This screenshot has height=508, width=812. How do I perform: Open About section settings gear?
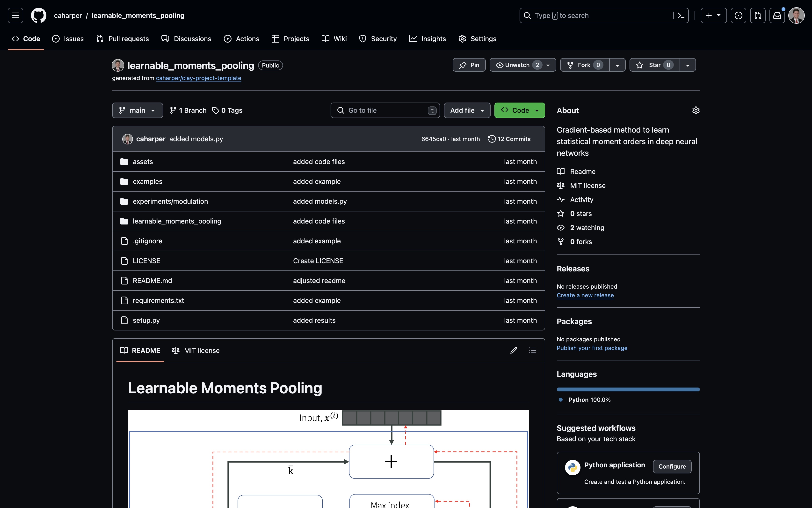click(x=696, y=111)
